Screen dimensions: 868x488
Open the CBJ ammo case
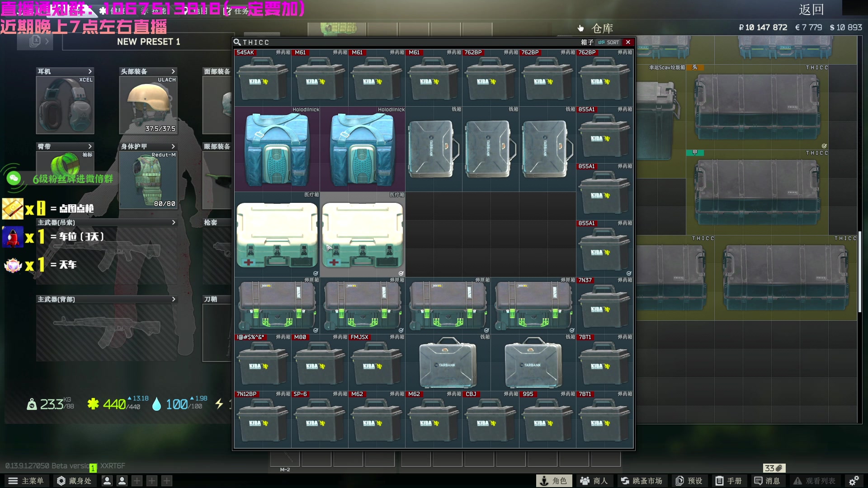[491, 419]
